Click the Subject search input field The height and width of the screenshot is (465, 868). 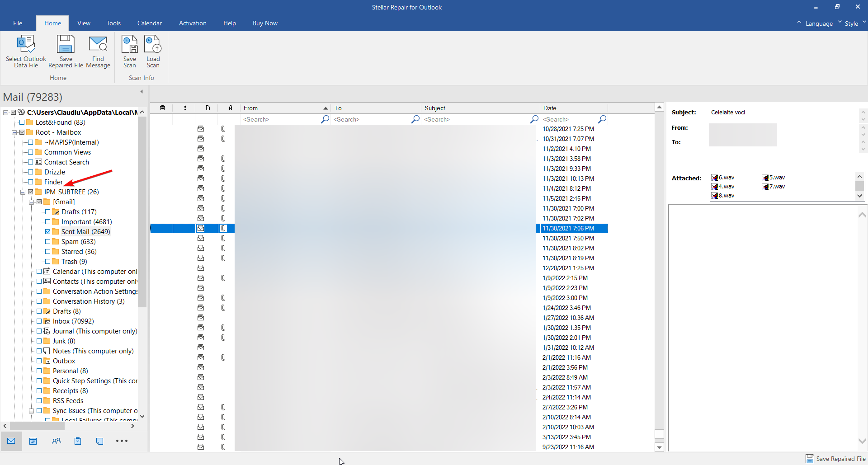tap(476, 119)
